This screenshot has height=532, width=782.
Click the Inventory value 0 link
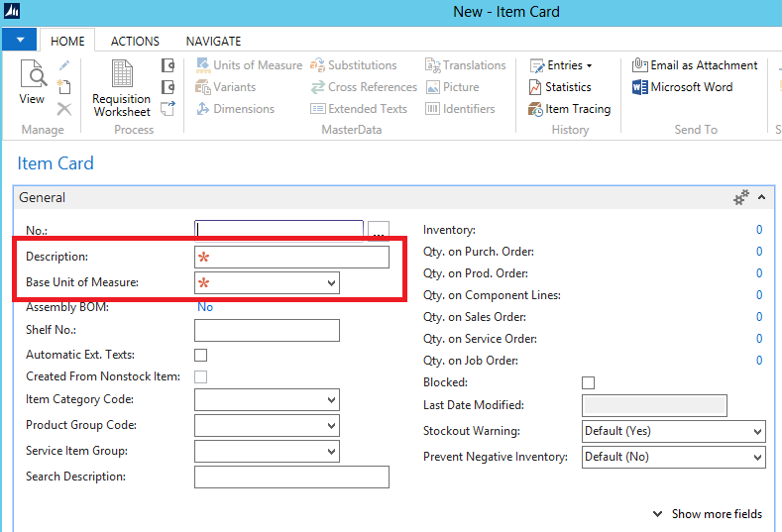click(x=759, y=230)
